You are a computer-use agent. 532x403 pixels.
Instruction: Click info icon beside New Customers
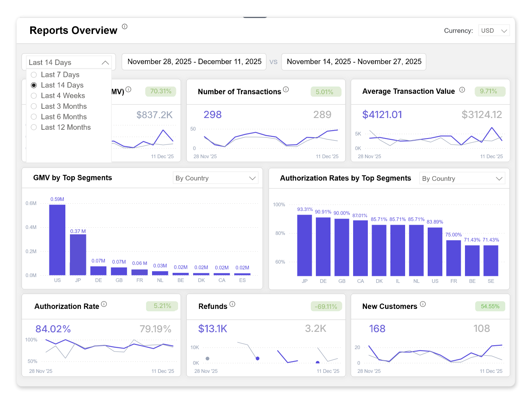(x=423, y=304)
